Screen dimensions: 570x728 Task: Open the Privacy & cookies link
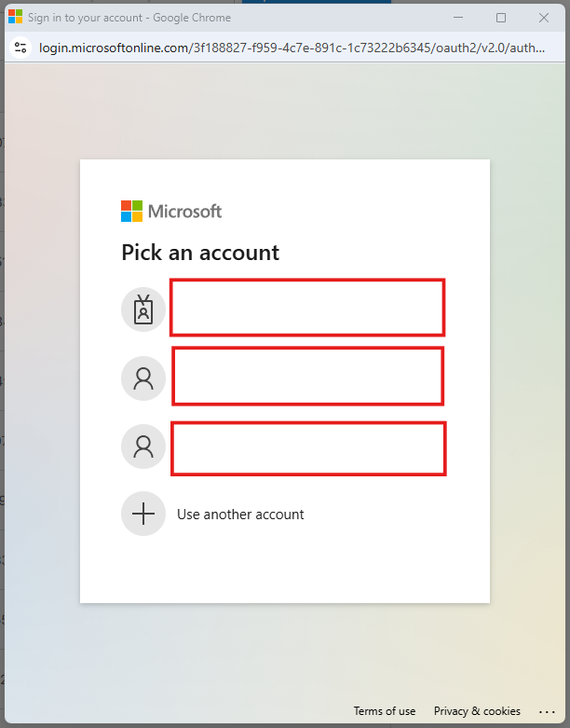point(477,711)
